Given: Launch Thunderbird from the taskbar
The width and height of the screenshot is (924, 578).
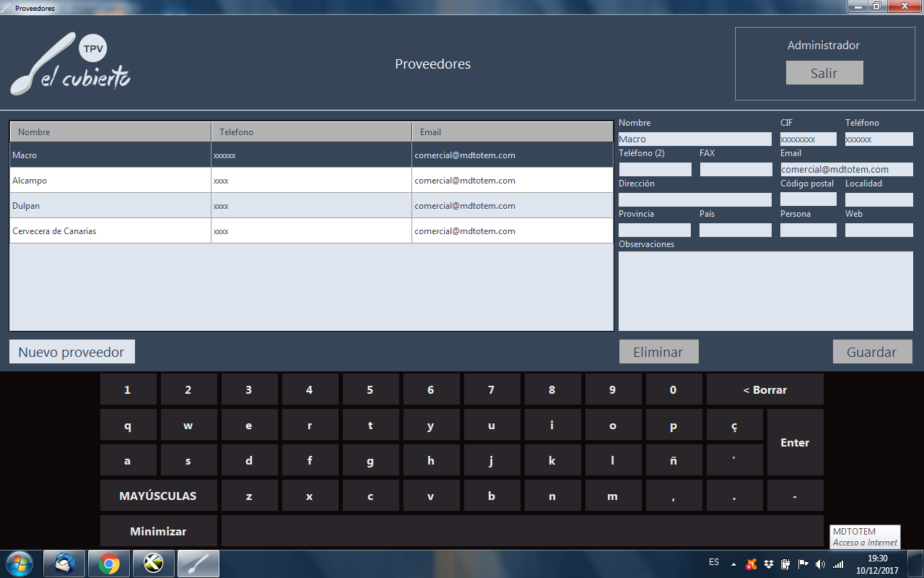Looking at the screenshot, I should [64, 563].
